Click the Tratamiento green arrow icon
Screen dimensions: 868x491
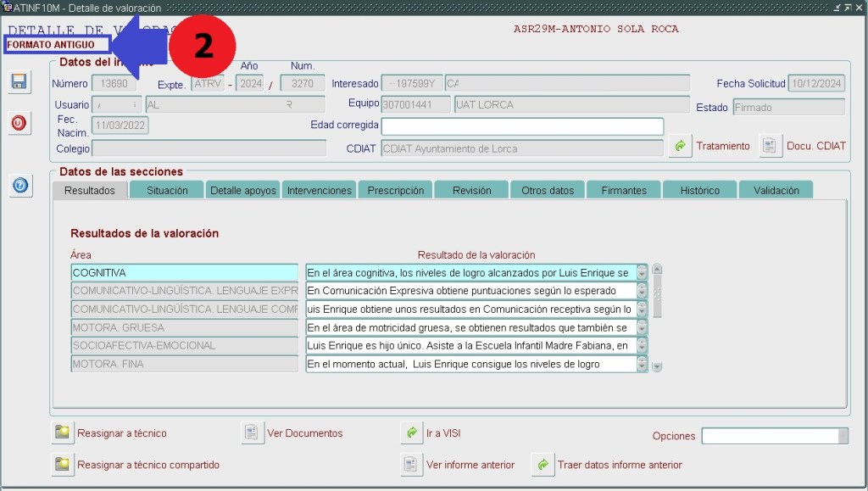coord(680,146)
